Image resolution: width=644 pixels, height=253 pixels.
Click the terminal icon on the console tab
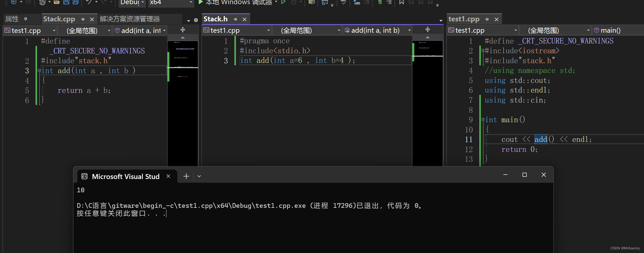pos(85,176)
